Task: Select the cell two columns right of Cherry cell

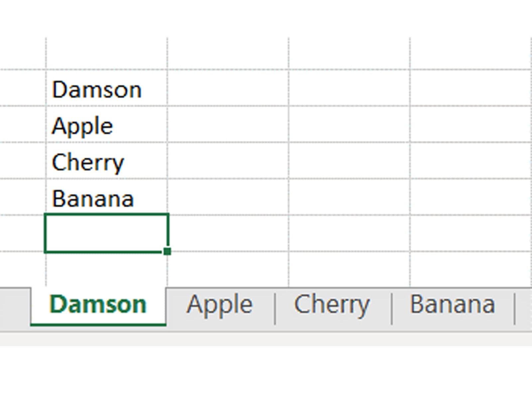Action: click(349, 161)
